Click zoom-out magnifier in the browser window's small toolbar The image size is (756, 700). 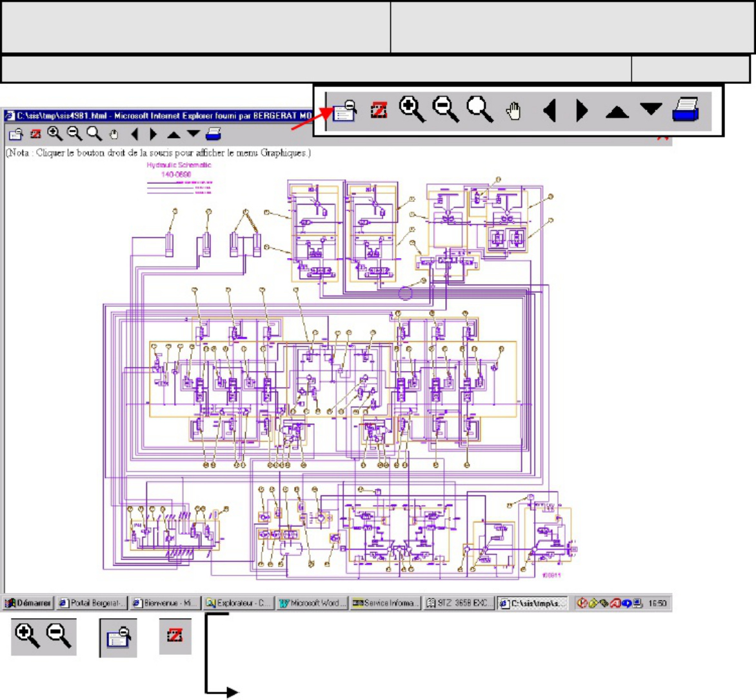74,134
